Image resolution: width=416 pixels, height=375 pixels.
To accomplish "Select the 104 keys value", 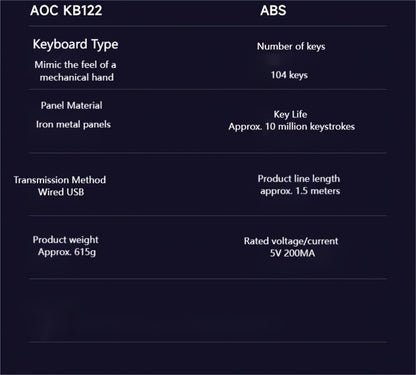I will click(289, 75).
